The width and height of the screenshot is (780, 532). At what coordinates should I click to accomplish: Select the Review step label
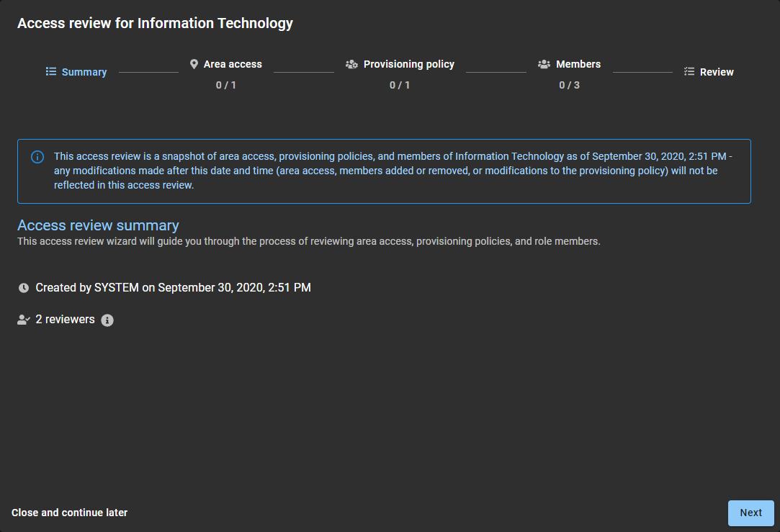[x=717, y=72]
